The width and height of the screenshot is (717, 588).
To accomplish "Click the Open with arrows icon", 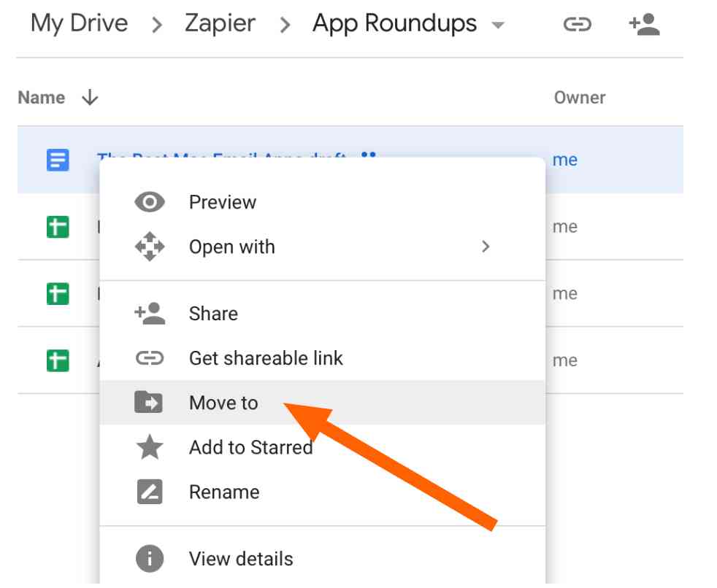I will [150, 247].
